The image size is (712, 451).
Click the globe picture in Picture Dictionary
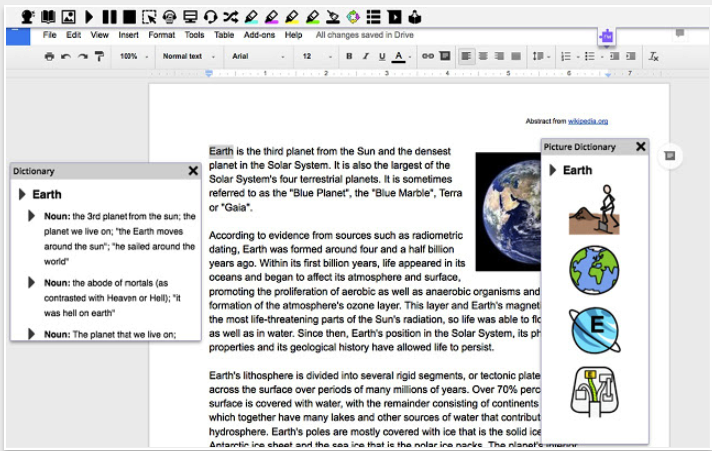pos(594,270)
